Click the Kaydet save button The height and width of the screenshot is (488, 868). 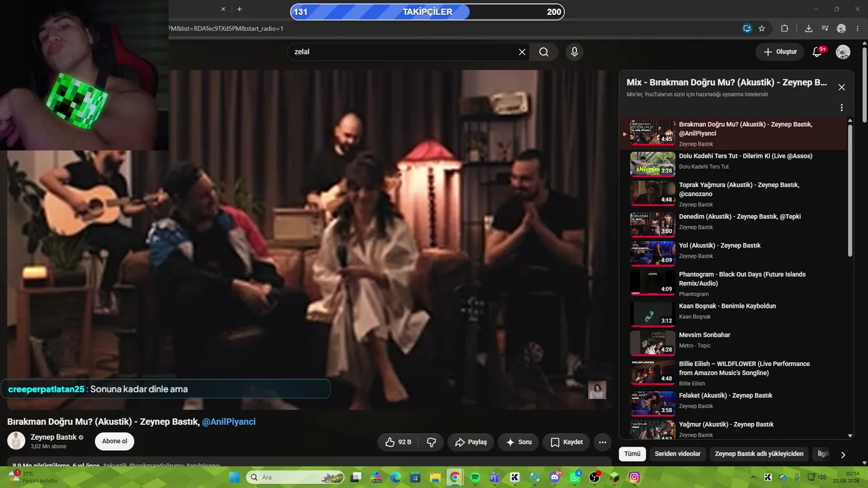click(566, 442)
